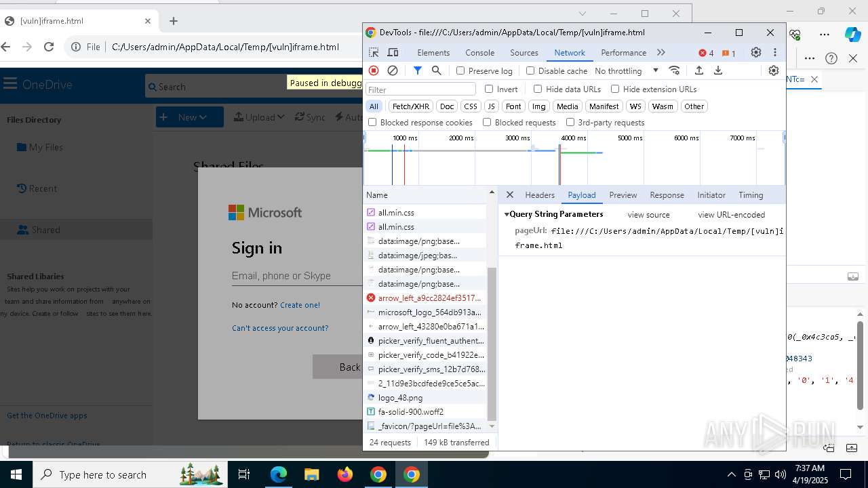The image size is (868, 488).
Task: Check Blocked response cookies
Action: [x=372, y=122]
